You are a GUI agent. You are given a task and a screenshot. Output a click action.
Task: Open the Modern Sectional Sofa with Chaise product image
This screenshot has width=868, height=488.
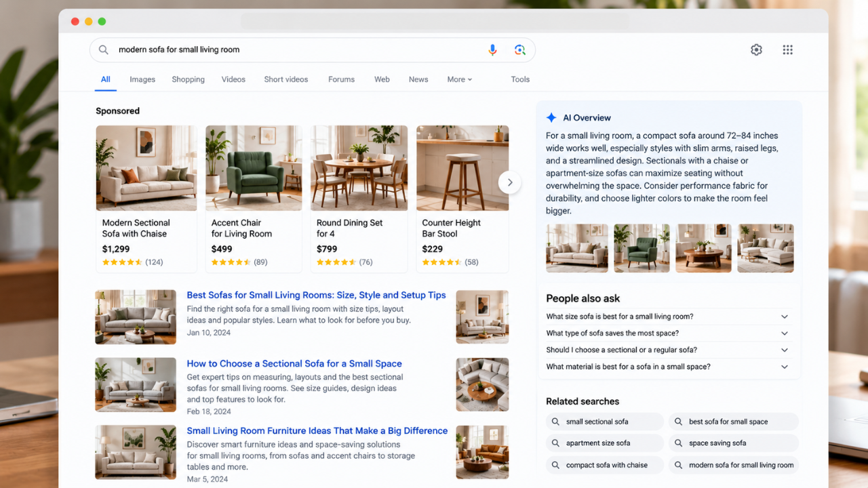click(x=146, y=168)
